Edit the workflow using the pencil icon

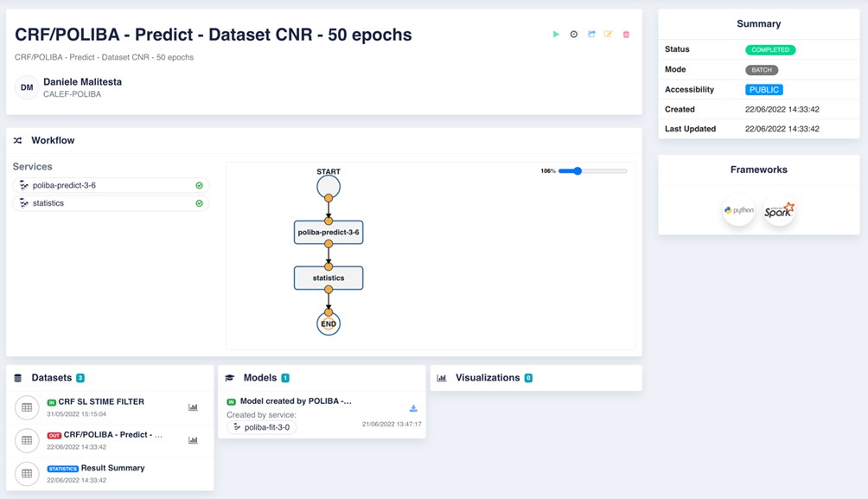point(609,35)
